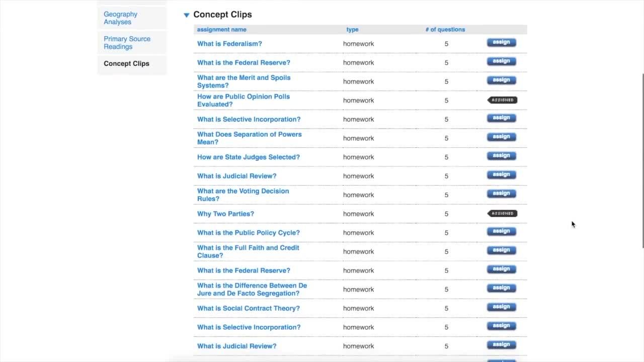Open the Full Faith and Credit Clause link

pos(248,251)
